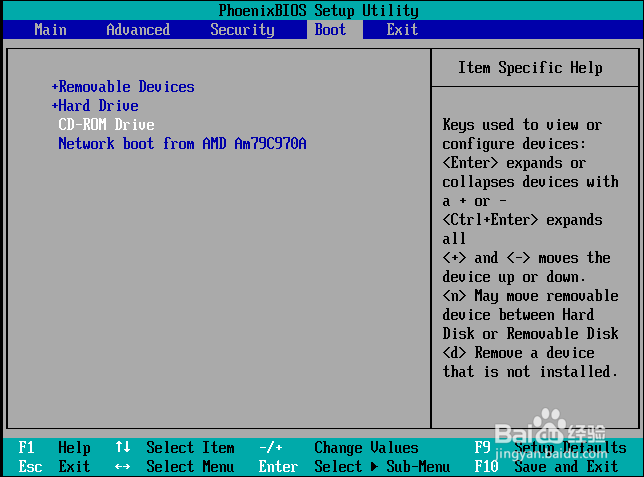The height and width of the screenshot is (477, 644).
Task: Select the Hard Drive boot entry
Action: click(x=98, y=106)
